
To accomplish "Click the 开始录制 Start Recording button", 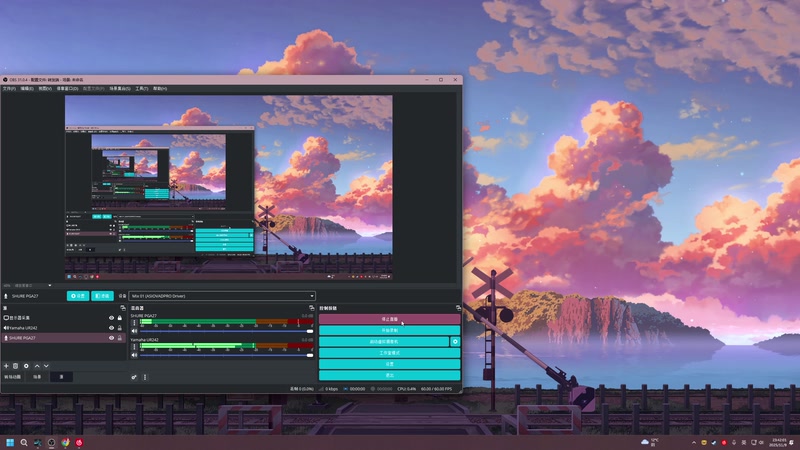I will [x=390, y=330].
